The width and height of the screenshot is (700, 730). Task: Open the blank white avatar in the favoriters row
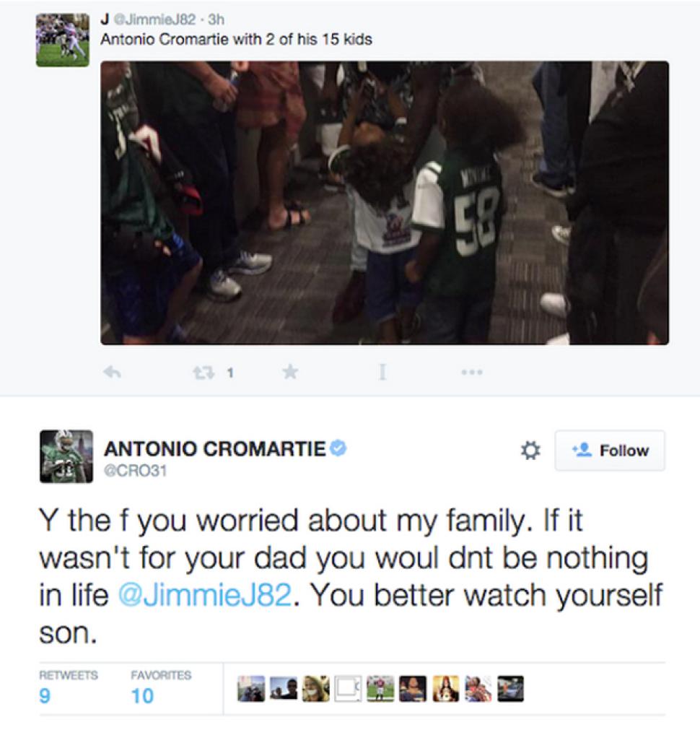click(349, 689)
